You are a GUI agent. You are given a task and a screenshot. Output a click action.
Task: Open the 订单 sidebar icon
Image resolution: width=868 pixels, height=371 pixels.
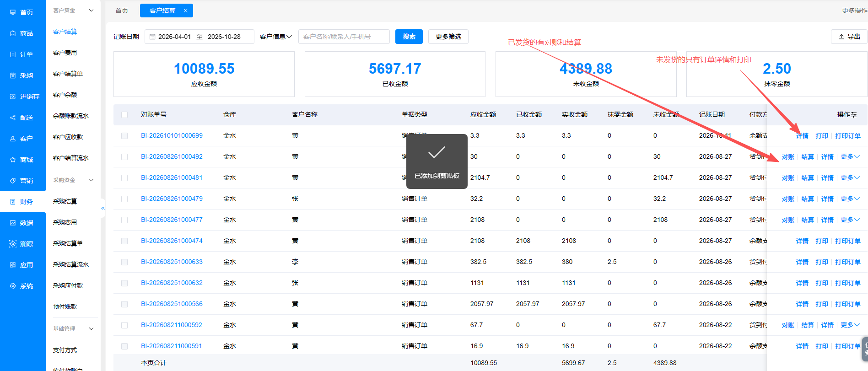(x=13, y=54)
